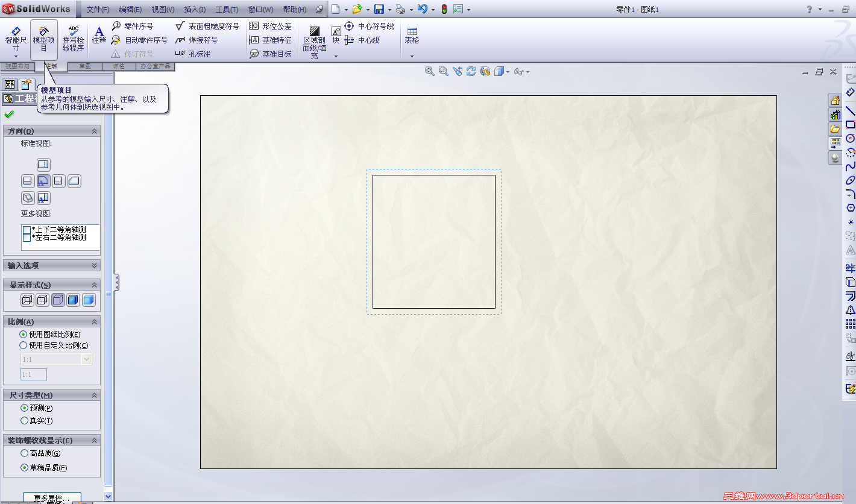Screen dimensions: 856x504
Task: Insert a Center Mark (中心符号线)
Action: pyautogui.click(x=369, y=26)
